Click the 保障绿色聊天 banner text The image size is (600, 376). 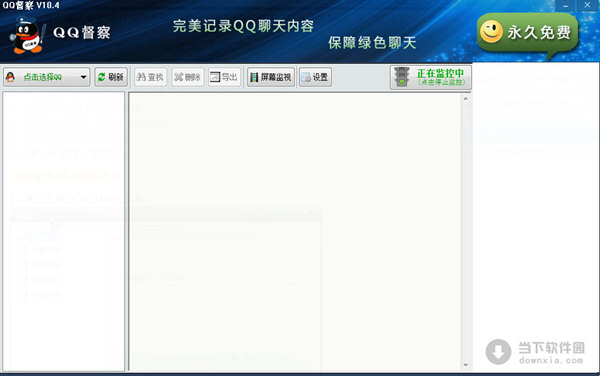(372, 43)
